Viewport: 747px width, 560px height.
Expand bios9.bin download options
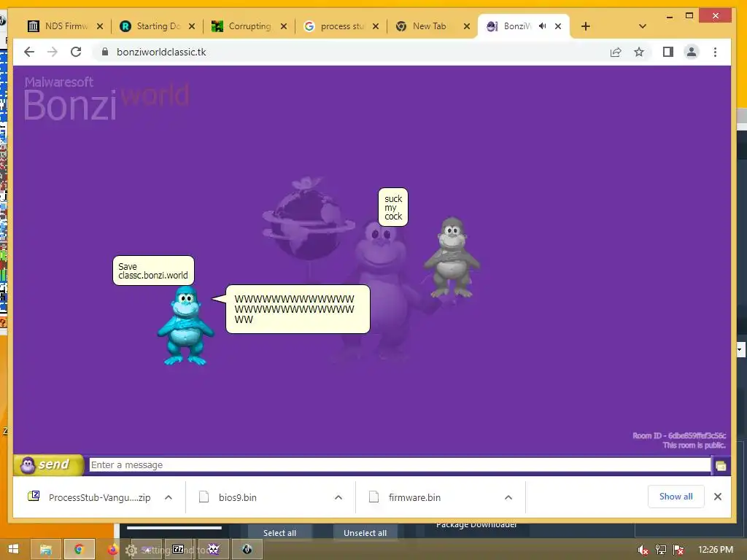point(338,497)
